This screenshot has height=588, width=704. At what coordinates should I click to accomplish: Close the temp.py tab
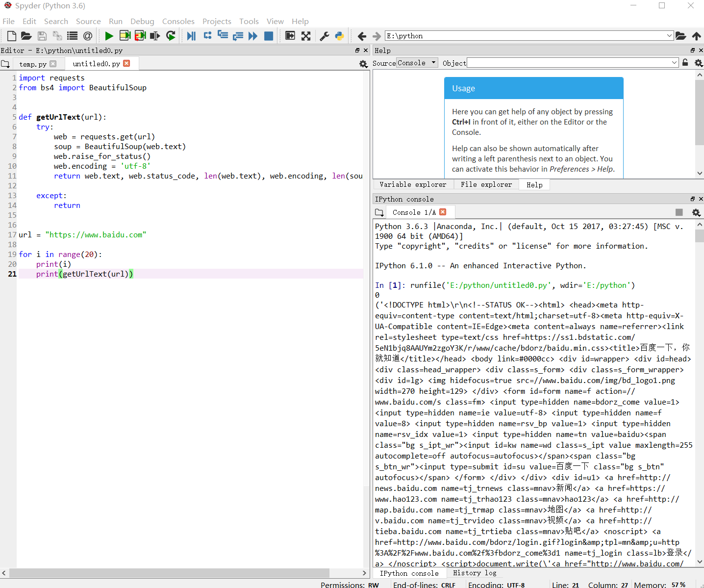click(53, 64)
